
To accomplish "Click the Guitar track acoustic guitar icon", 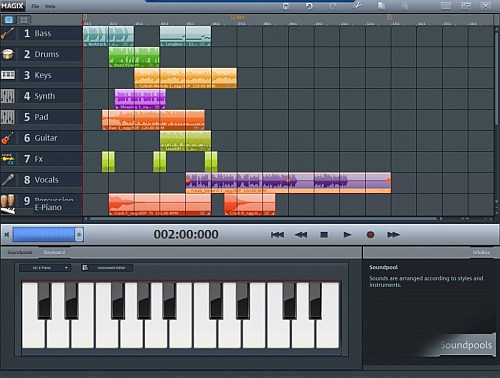I will pos(7,138).
